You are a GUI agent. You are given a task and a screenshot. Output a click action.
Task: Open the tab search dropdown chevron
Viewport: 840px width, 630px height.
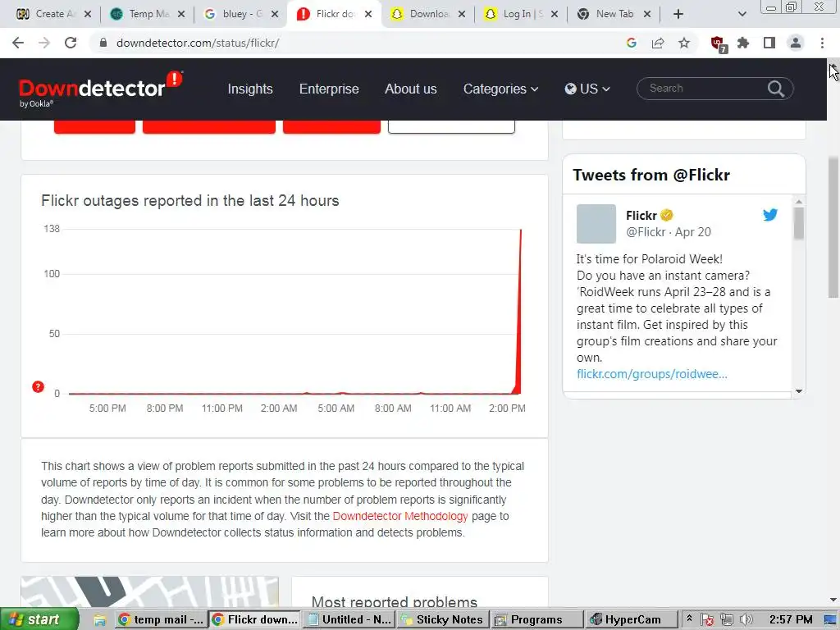(x=742, y=14)
